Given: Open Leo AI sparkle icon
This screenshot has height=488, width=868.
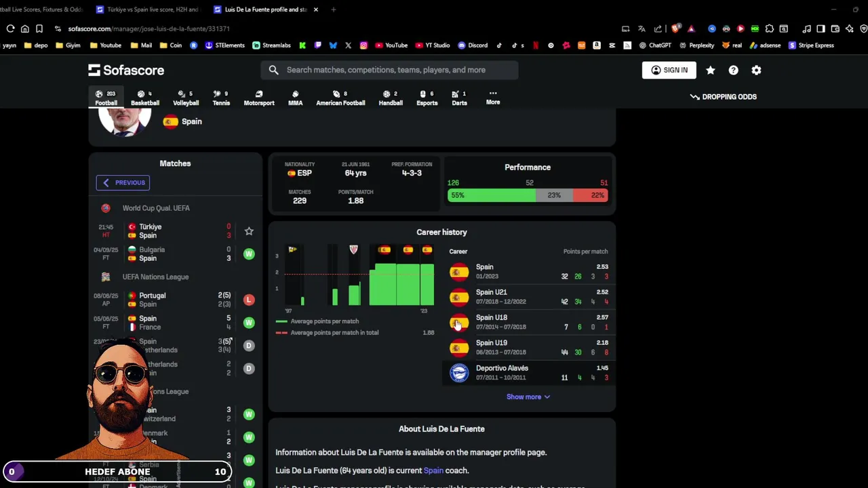Looking at the screenshot, I should pos(849,28).
